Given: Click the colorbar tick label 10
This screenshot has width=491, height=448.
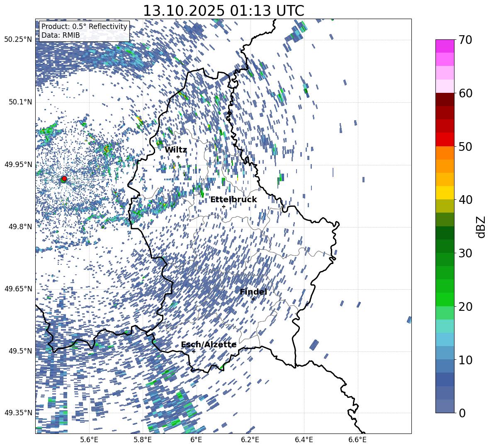Looking at the screenshot, I should click(465, 360).
